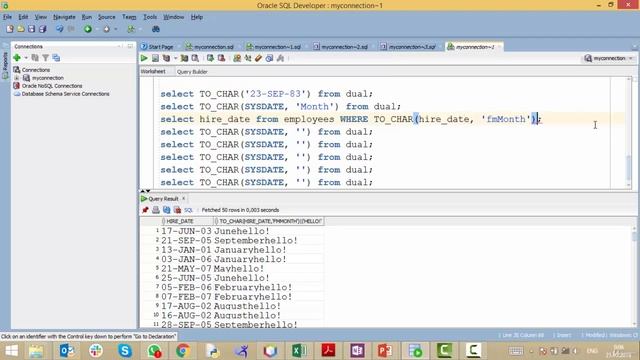Screen dimensions: 640x360
Task: Click the refresh icon in Query Result toolbar
Action: coord(167,210)
